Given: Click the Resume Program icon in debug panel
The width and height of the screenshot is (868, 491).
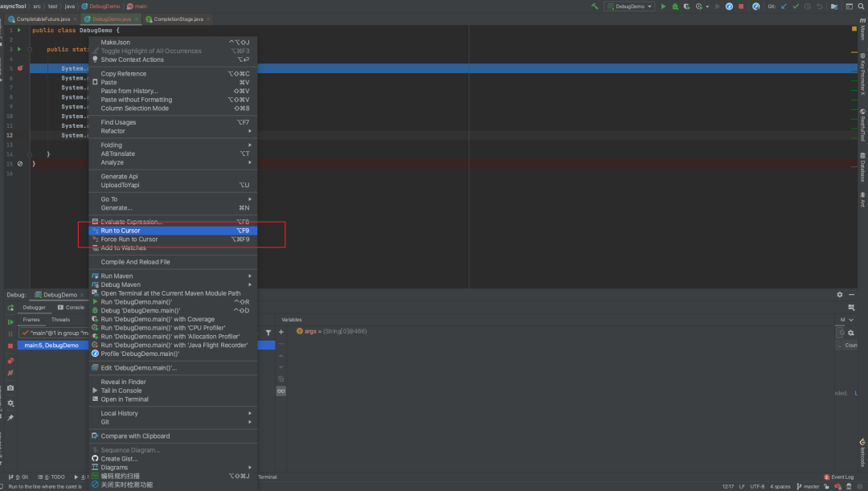Looking at the screenshot, I should (10, 321).
